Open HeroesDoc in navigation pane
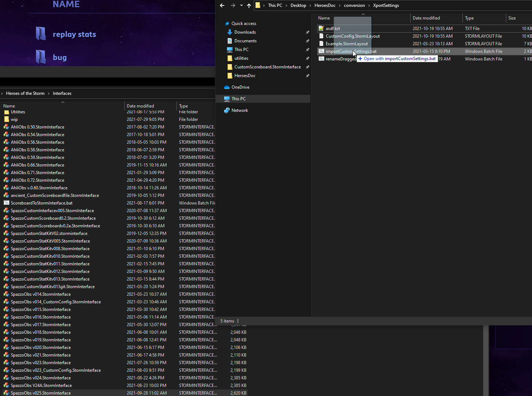Screen dimensions: 532x396 [245, 76]
